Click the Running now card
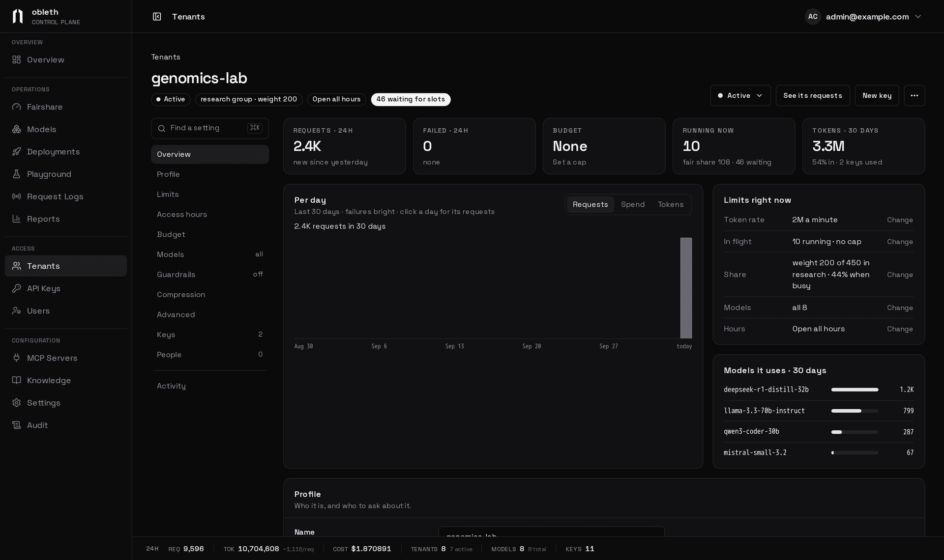944x560 pixels. tap(734, 146)
